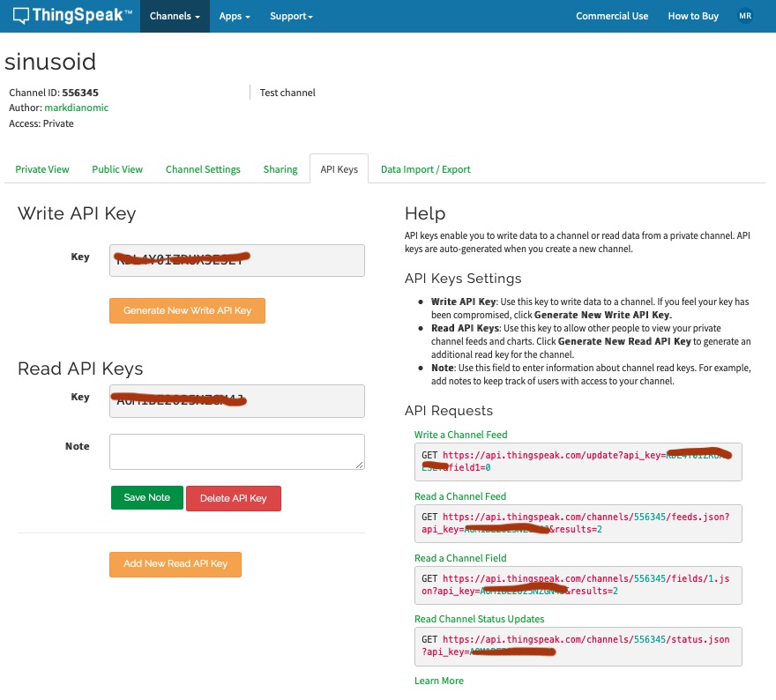Open the Channel Settings tab

203,169
